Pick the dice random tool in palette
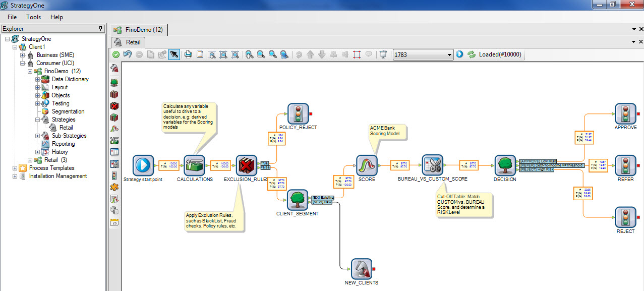The image size is (644, 291). pyautogui.click(x=114, y=210)
